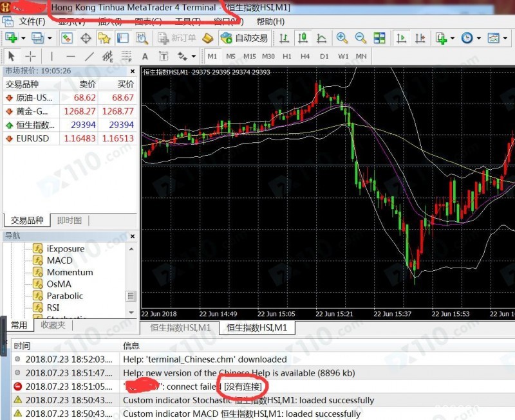Show the Market Watch window via toolbar icon

point(67,38)
